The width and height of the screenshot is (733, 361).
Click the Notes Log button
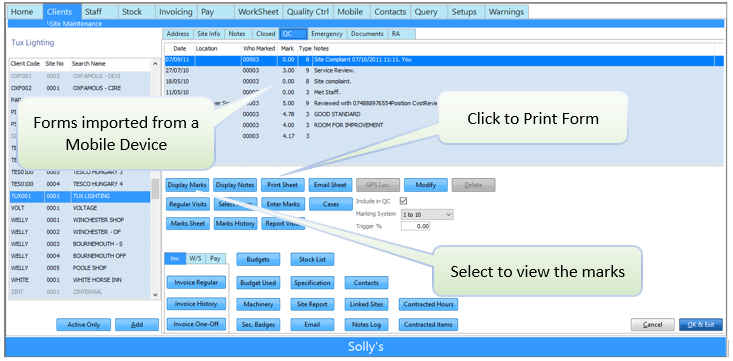(x=366, y=325)
